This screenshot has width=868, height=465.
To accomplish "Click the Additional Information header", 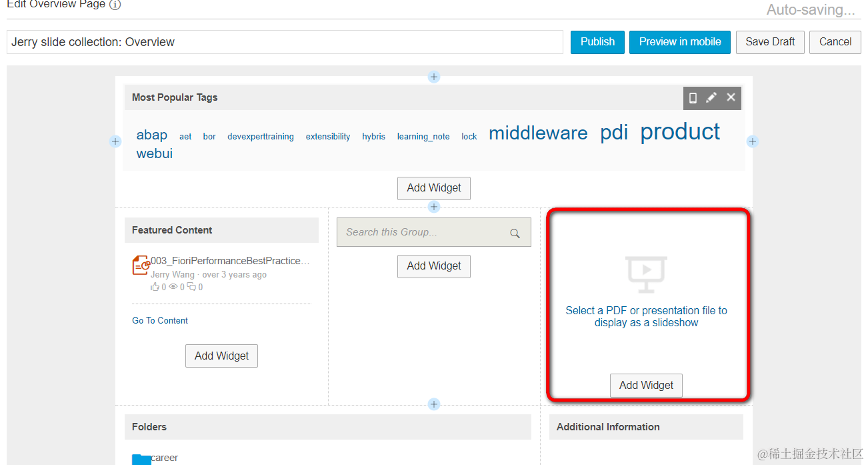I will [x=646, y=427].
